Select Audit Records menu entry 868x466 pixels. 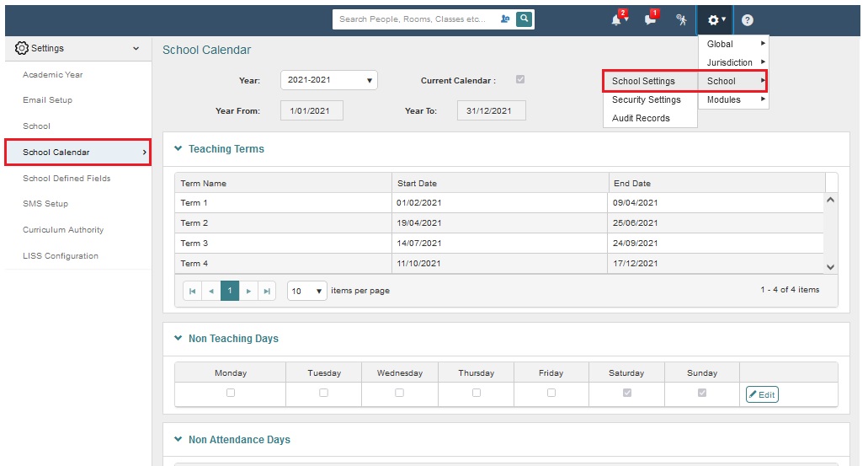pos(650,118)
